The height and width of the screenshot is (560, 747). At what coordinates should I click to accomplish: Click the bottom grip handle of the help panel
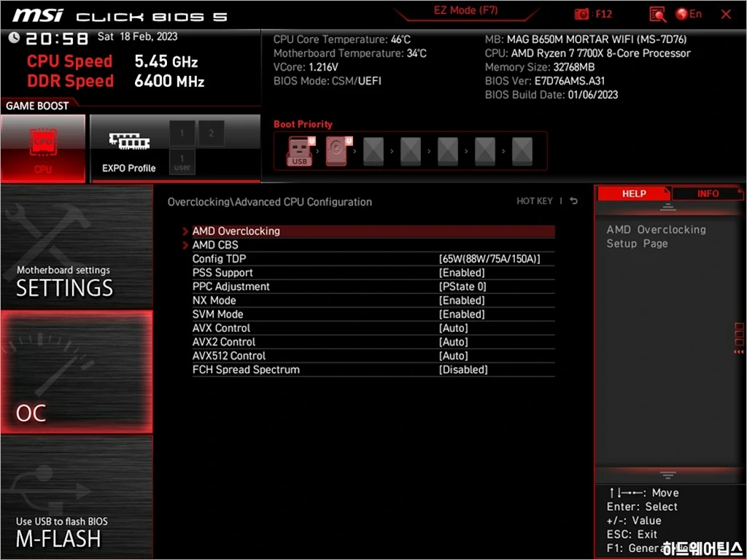[668, 475]
